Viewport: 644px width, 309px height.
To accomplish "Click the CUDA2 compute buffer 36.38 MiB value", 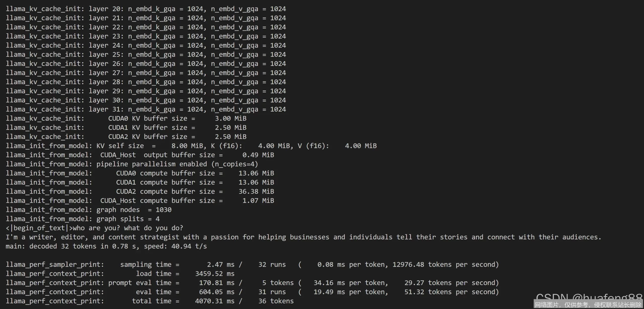I will 256,191.
